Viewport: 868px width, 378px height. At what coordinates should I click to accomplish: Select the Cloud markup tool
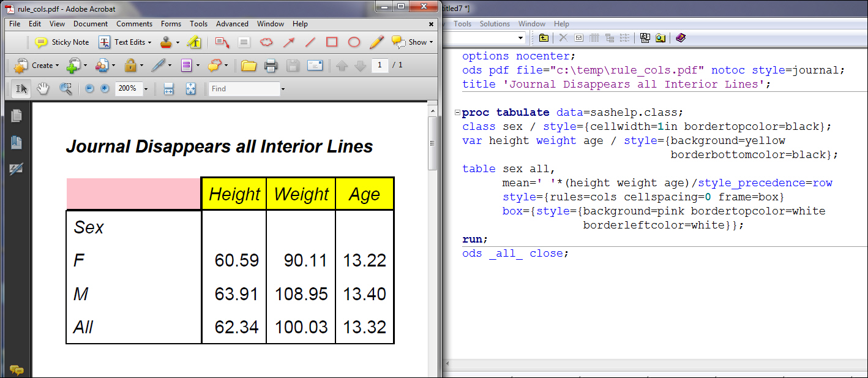tap(266, 42)
